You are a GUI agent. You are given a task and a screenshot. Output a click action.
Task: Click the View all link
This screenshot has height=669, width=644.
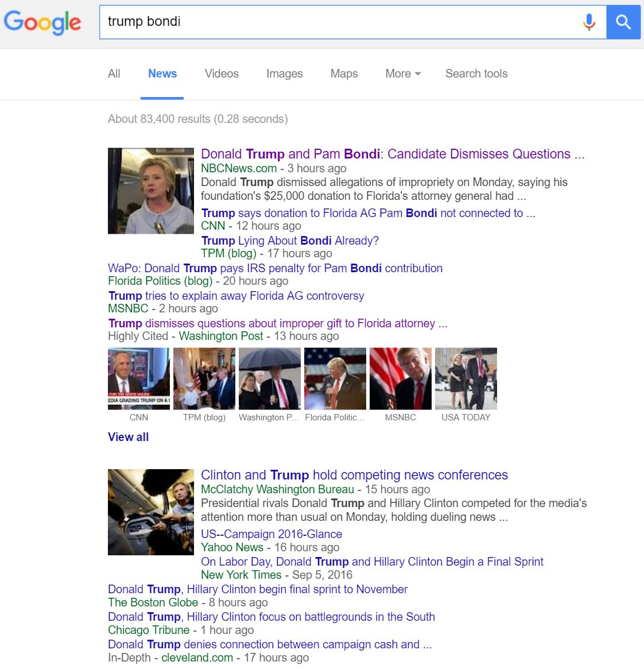click(x=129, y=437)
